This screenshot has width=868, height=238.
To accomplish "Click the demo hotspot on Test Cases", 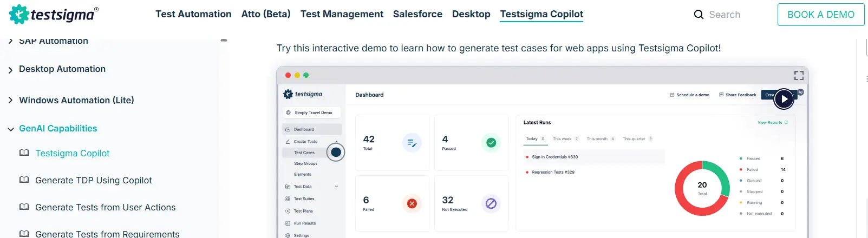I will (336, 153).
